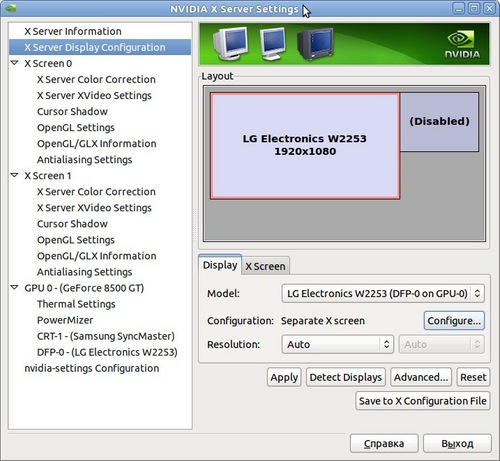Select the Disabled display in layout
This screenshot has height=461, width=500.
click(x=439, y=122)
